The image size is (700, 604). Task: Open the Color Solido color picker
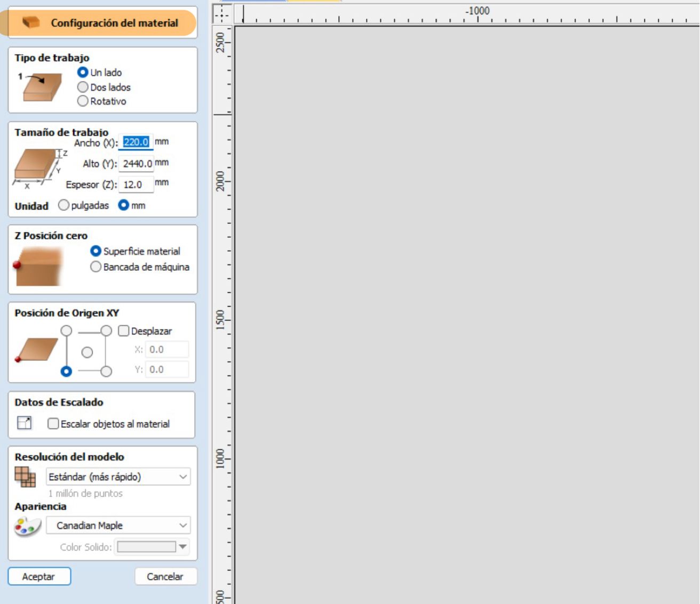coord(152,547)
